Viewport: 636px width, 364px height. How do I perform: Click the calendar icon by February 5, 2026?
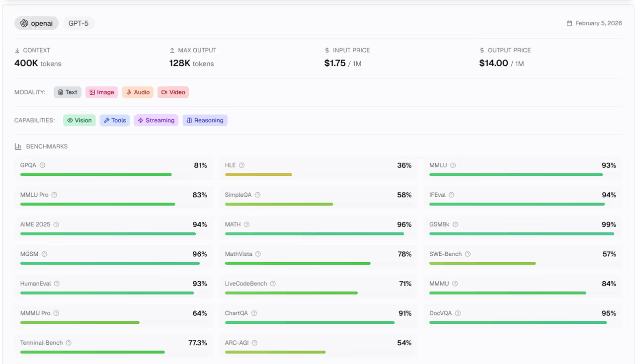(x=569, y=23)
